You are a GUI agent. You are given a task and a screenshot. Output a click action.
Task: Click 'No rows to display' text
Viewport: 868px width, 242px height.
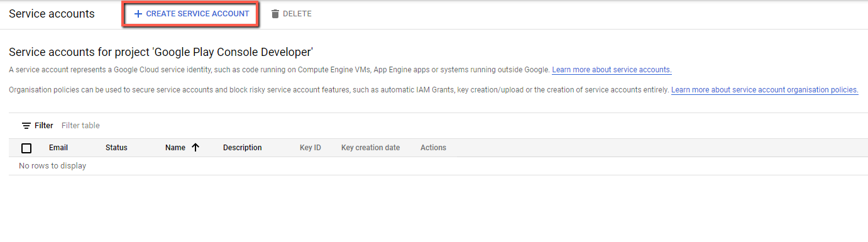tap(53, 166)
